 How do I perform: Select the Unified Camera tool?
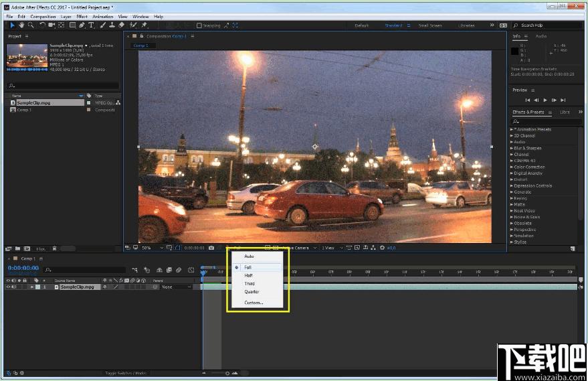click(52, 25)
